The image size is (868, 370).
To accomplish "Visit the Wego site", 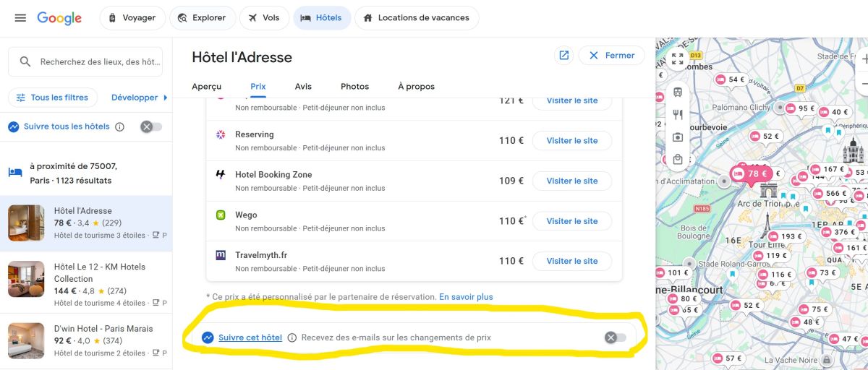I will point(572,221).
